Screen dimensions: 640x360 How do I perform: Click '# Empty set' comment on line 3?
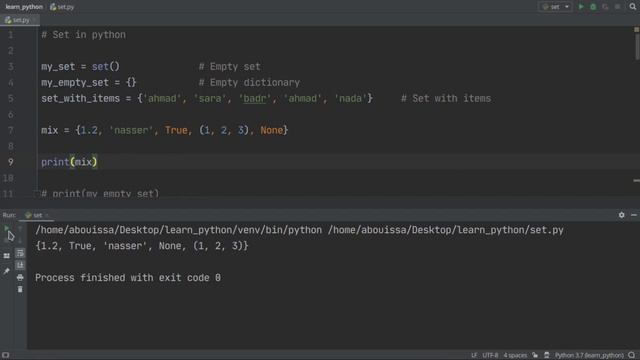point(229,67)
